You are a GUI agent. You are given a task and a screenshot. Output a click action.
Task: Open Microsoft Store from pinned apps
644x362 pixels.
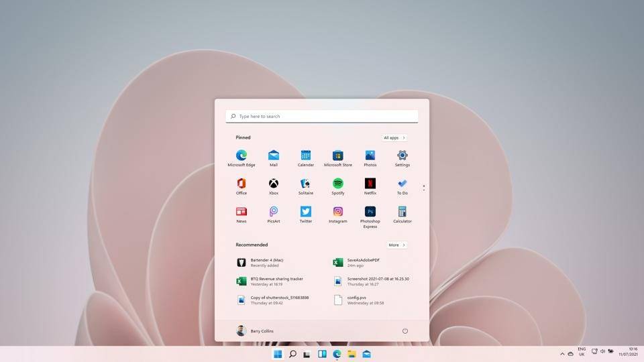coord(338,156)
